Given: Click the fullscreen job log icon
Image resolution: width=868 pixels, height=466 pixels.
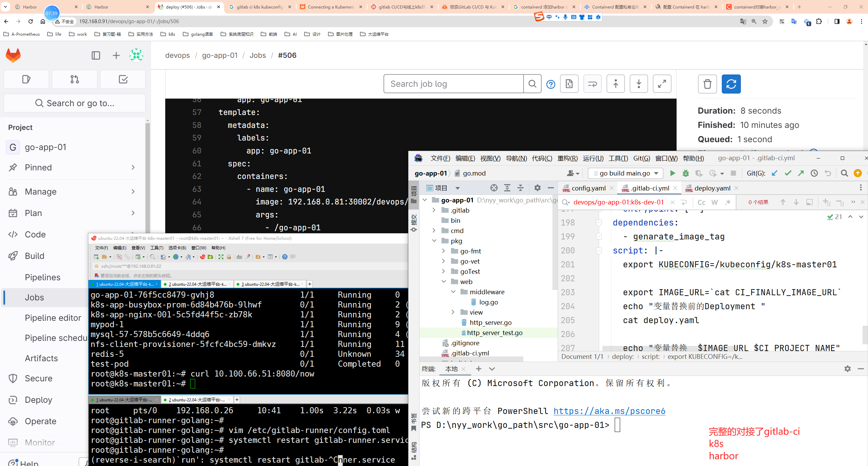Looking at the screenshot, I should tap(663, 84).
